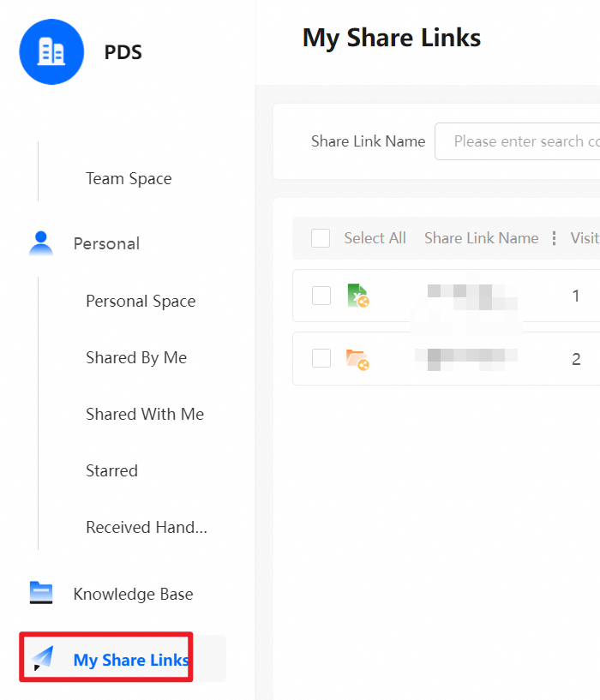Viewport: 600px width, 700px height.
Task: Click the My Share Links page heading
Action: click(x=392, y=38)
